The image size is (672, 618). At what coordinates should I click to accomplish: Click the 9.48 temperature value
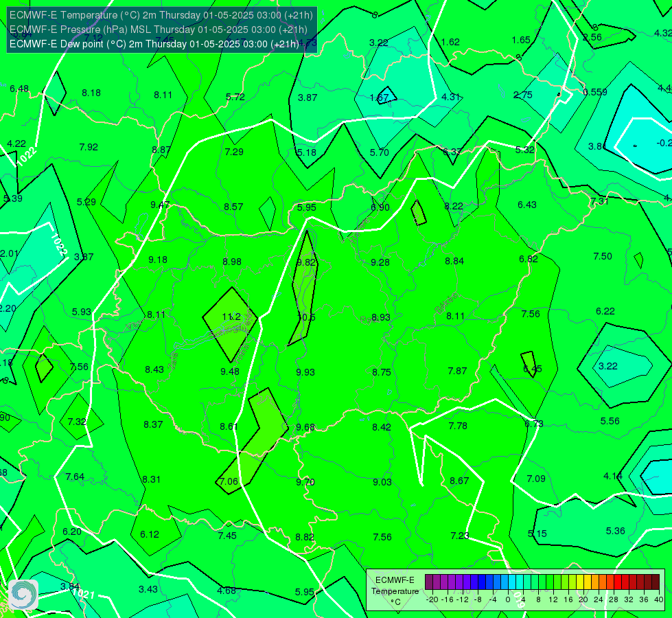tap(230, 371)
